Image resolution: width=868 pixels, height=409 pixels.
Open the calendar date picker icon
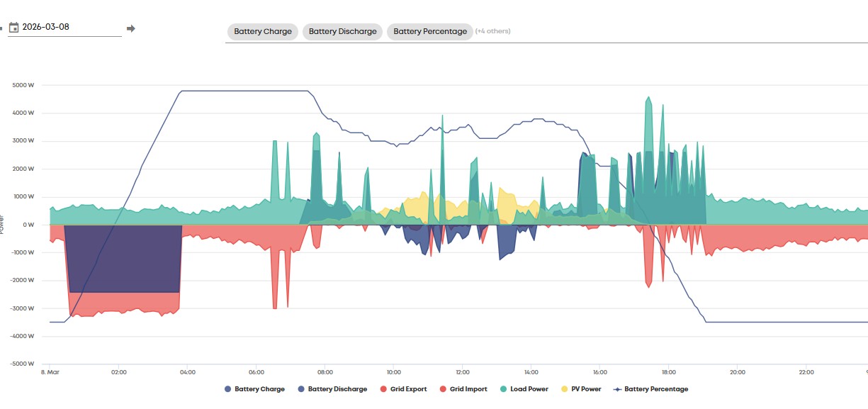[13, 28]
